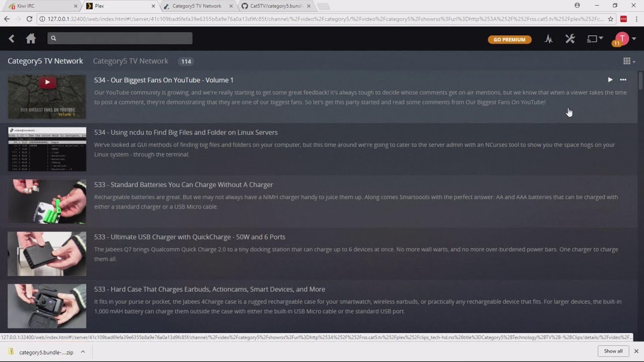Viewport: 644px width, 362px height.
Task: Open the cast player dropdown
Action: point(595,39)
